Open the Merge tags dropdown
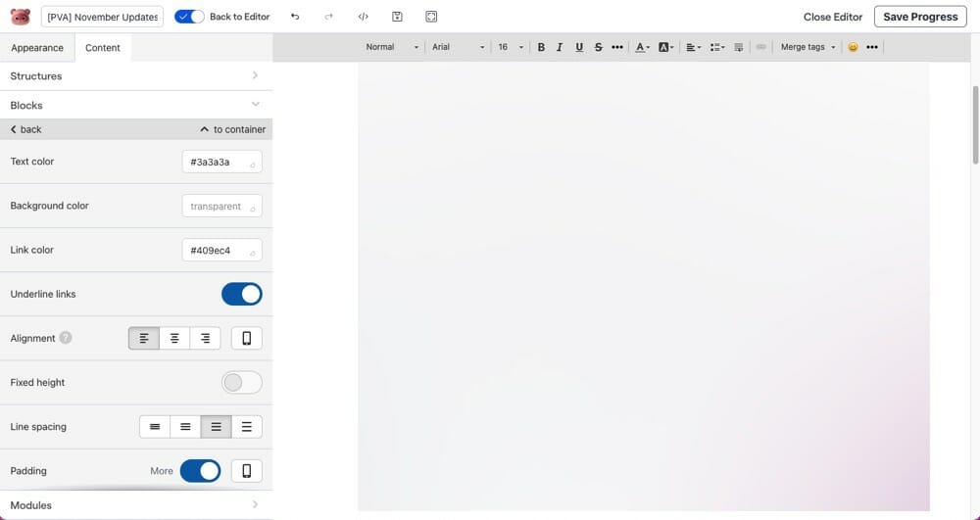The image size is (980, 520). tap(808, 47)
